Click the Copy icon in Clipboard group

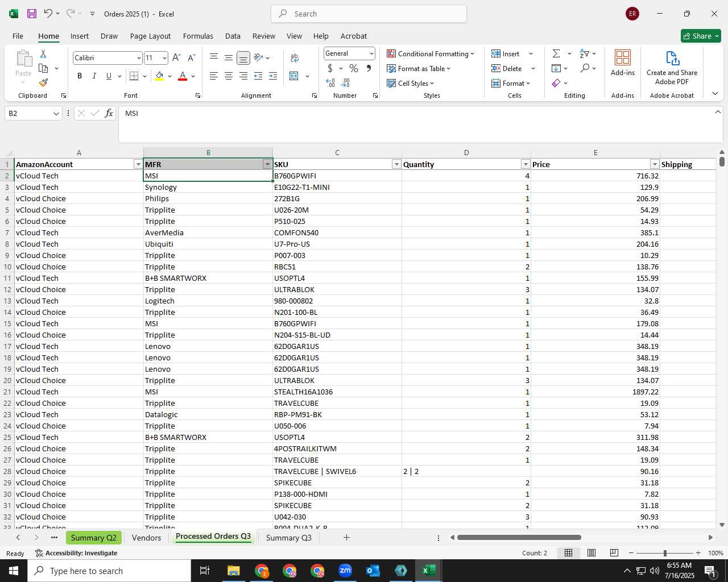click(x=43, y=68)
